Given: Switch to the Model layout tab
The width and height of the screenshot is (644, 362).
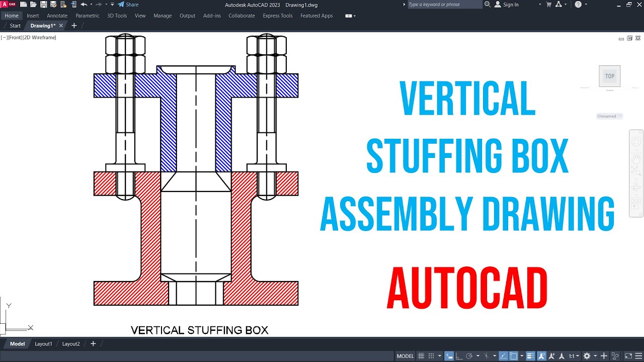Looking at the screenshot, I should click(x=17, y=344).
